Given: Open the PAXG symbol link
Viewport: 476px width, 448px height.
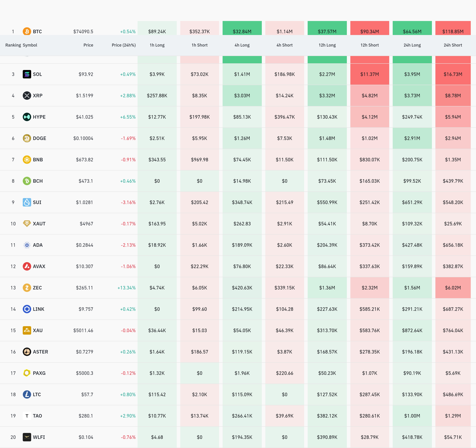Looking at the screenshot, I should (39, 373).
